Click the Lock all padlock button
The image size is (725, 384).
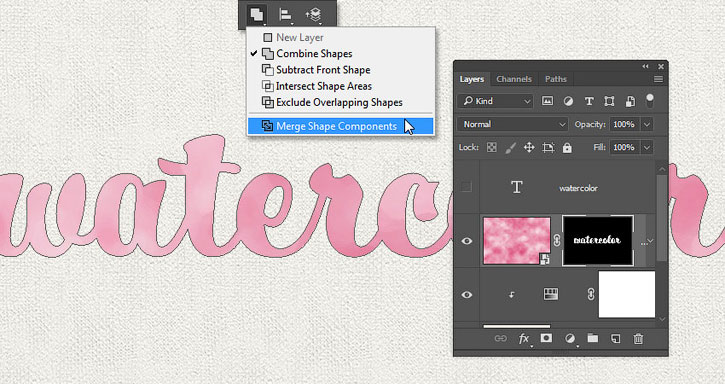567,148
